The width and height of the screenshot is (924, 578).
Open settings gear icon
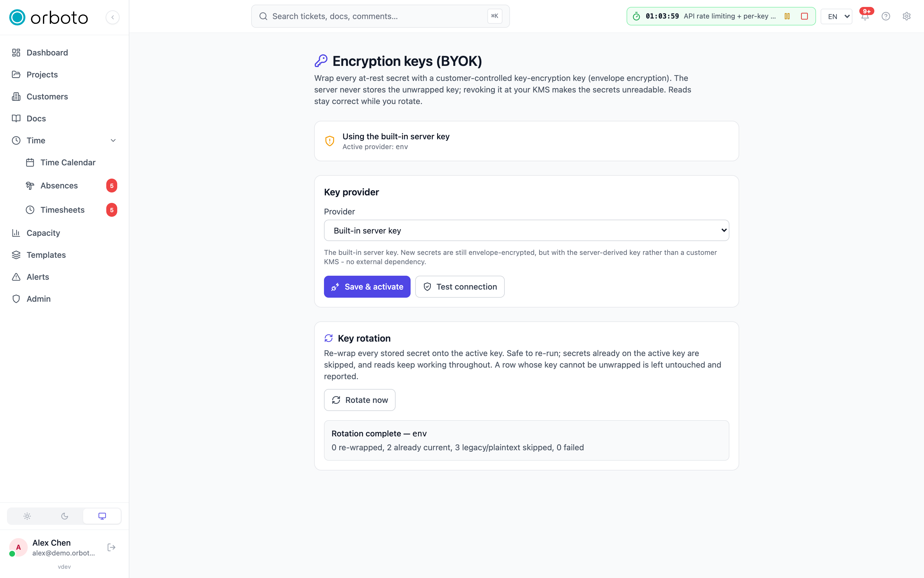(906, 16)
